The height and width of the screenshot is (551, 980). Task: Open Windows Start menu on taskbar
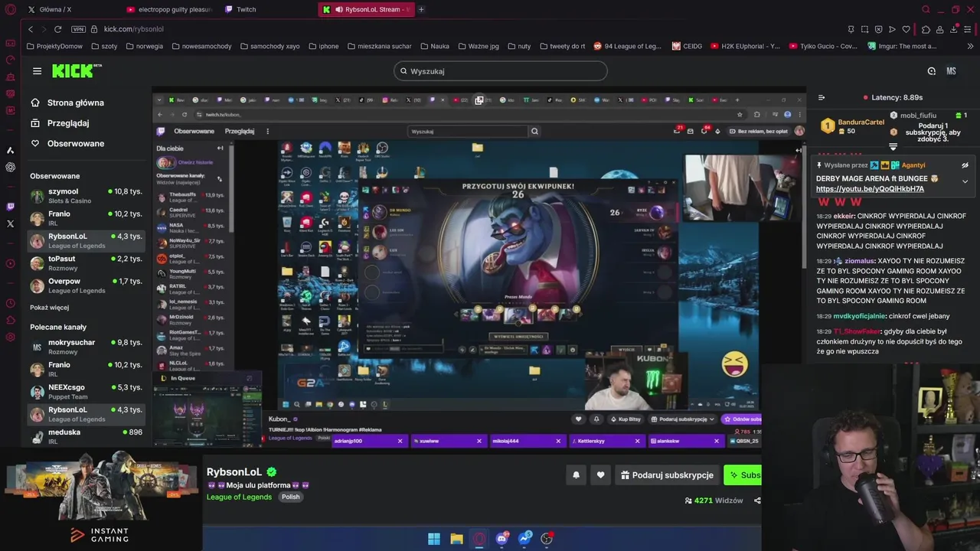click(x=434, y=539)
